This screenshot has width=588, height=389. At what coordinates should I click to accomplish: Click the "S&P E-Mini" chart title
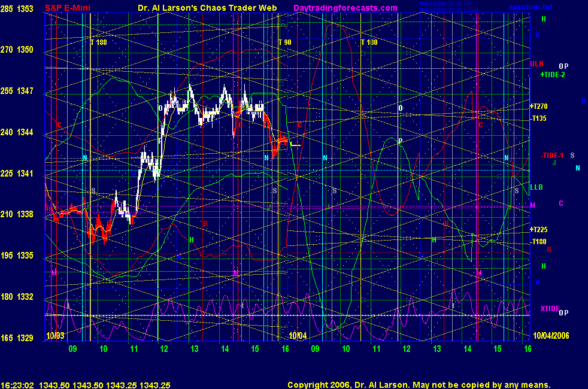68,8
